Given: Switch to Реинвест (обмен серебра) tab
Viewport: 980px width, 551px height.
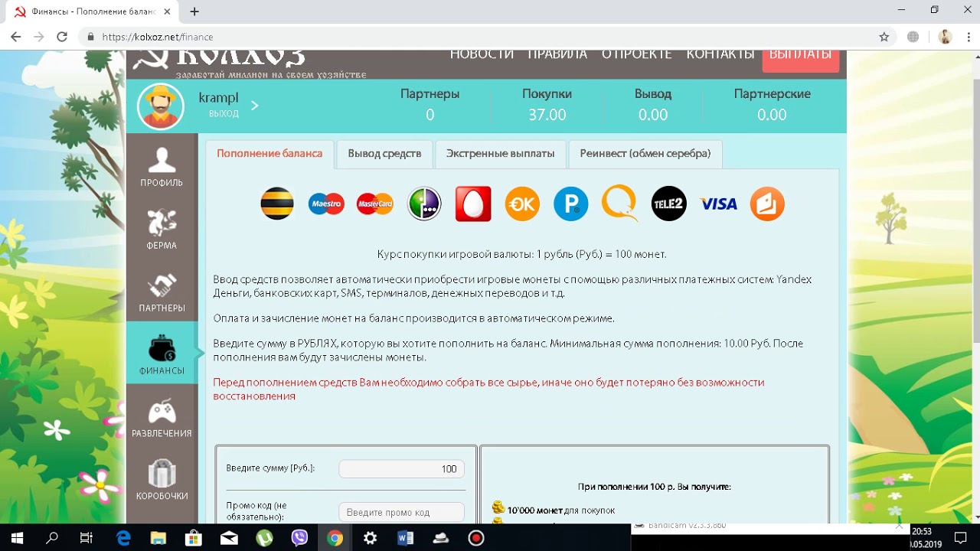Looking at the screenshot, I should (x=645, y=153).
